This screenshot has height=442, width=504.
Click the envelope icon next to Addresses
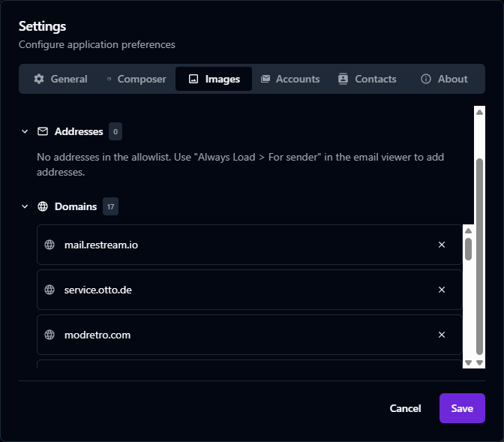[43, 131]
